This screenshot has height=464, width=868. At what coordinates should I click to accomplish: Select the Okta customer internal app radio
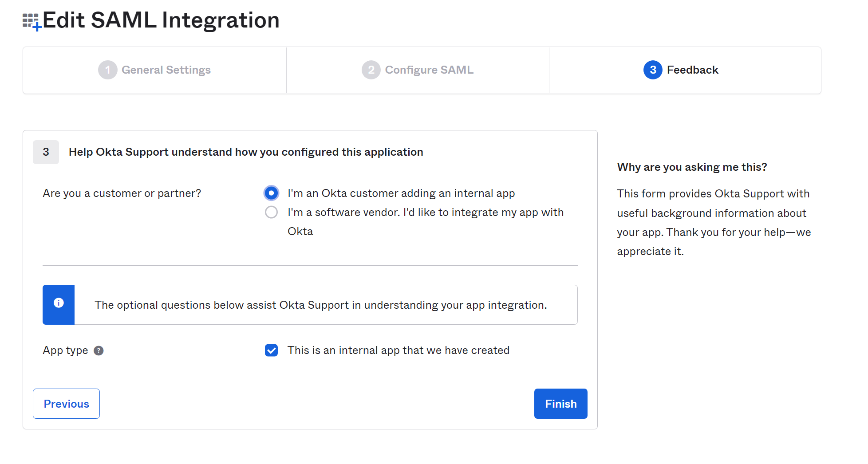click(x=271, y=193)
